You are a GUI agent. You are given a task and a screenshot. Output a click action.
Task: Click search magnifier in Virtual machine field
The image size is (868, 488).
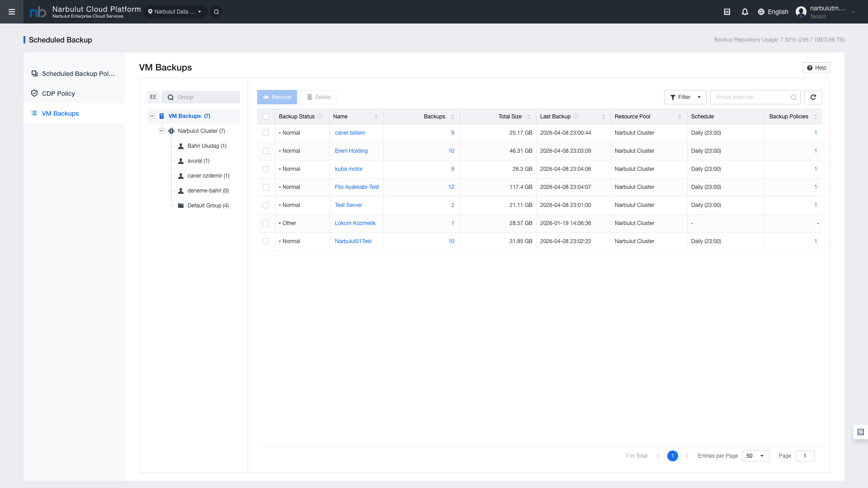(793, 97)
